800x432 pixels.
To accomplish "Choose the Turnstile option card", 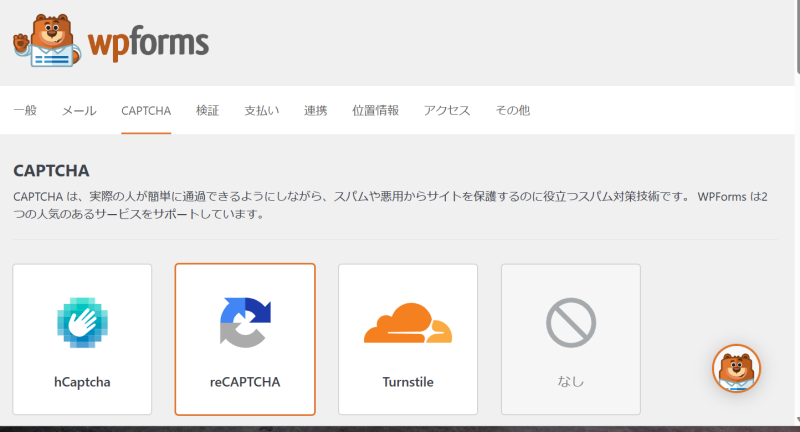I will (x=408, y=339).
